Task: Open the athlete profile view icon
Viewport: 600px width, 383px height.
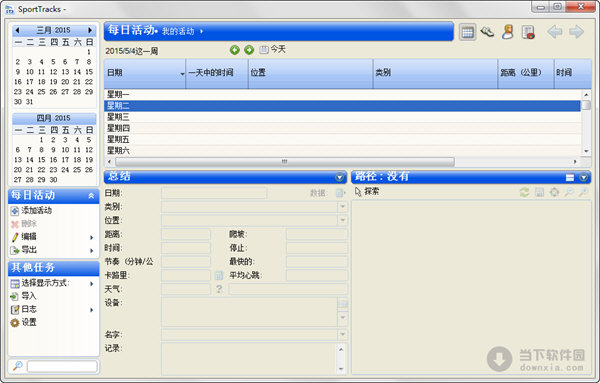Action: click(x=507, y=32)
